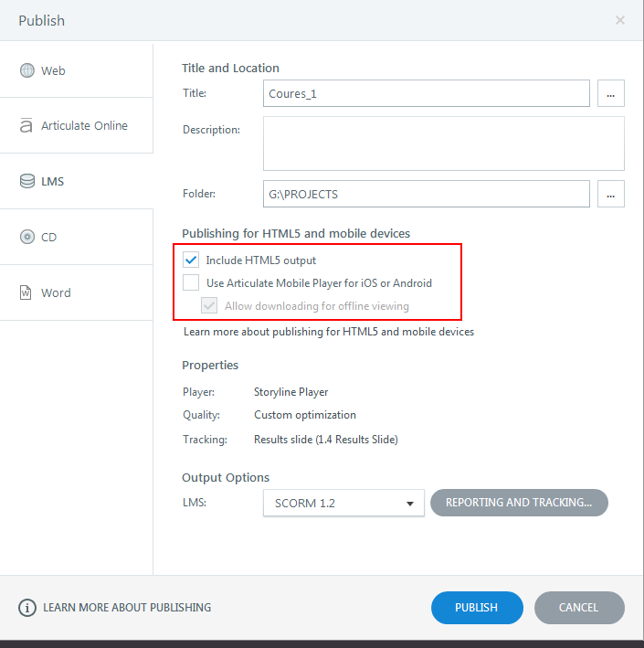Open the Title ellipsis browse button
Viewport: 644px width, 648px height.
tap(611, 93)
